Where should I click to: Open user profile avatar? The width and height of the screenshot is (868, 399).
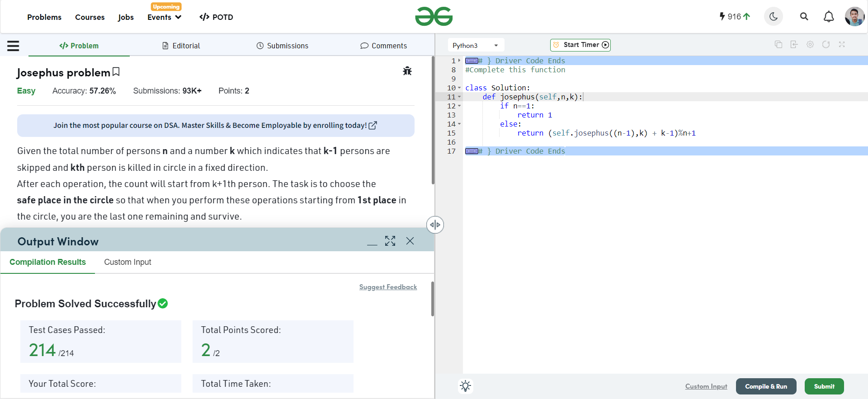coord(854,17)
